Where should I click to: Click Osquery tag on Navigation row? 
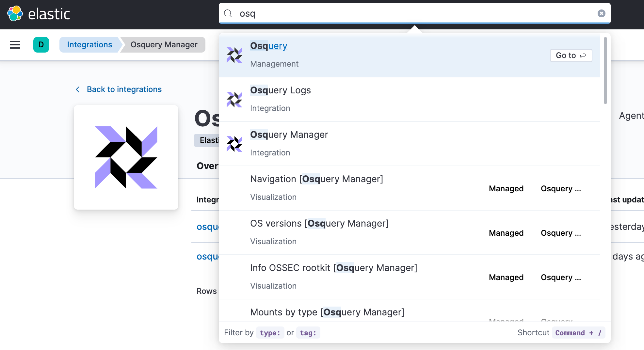(x=561, y=189)
